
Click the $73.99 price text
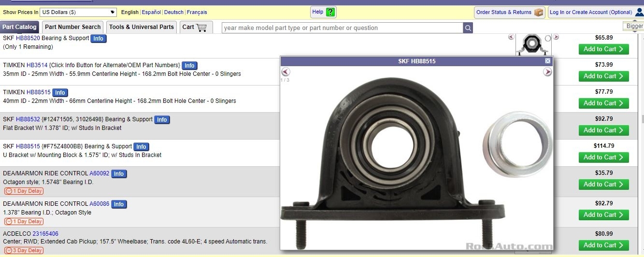click(x=604, y=65)
